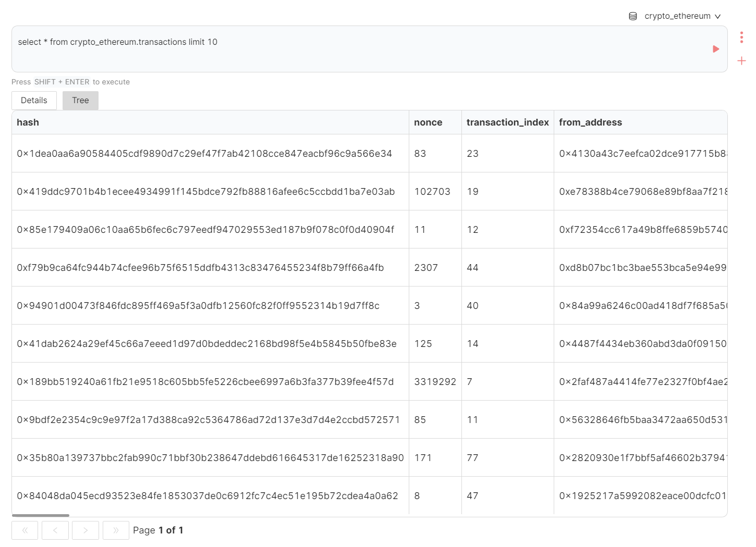Click the nonce column header

435,122
